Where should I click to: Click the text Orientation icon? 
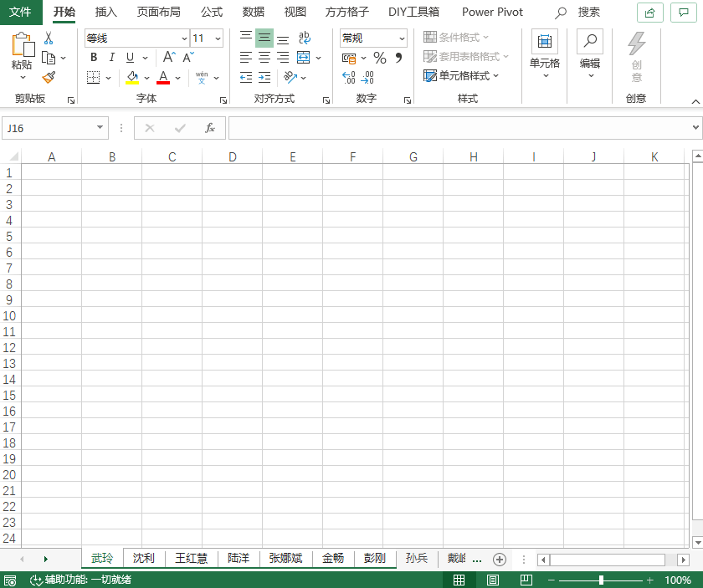pos(290,78)
